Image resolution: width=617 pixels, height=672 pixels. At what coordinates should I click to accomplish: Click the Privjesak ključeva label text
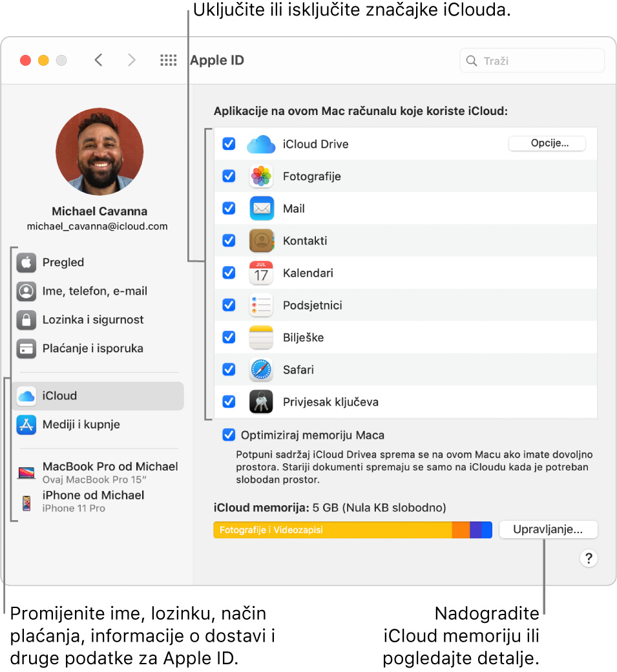click(x=331, y=402)
